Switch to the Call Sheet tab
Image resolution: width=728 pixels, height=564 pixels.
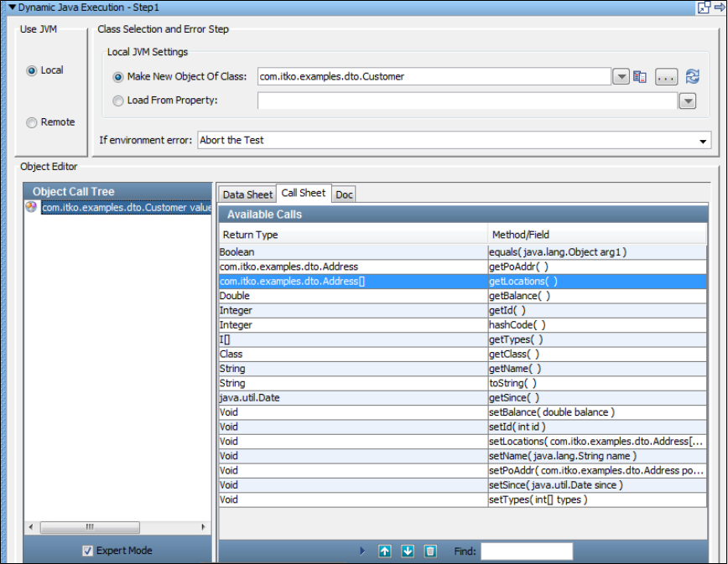coord(304,193)
